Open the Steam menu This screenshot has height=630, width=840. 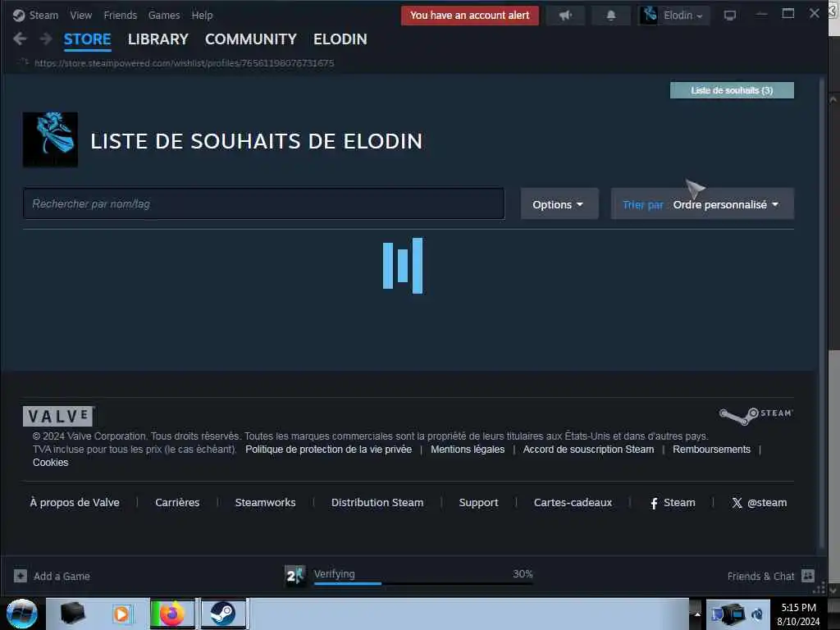[43, 16]
